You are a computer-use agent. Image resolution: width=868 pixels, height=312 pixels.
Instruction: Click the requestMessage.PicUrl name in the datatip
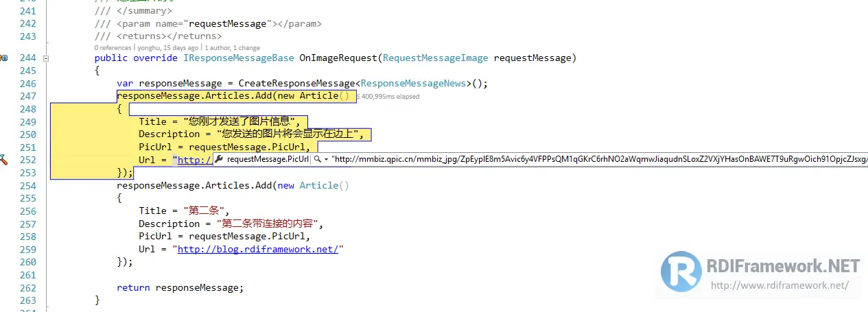pyautogui.click(x=268, y=159)
